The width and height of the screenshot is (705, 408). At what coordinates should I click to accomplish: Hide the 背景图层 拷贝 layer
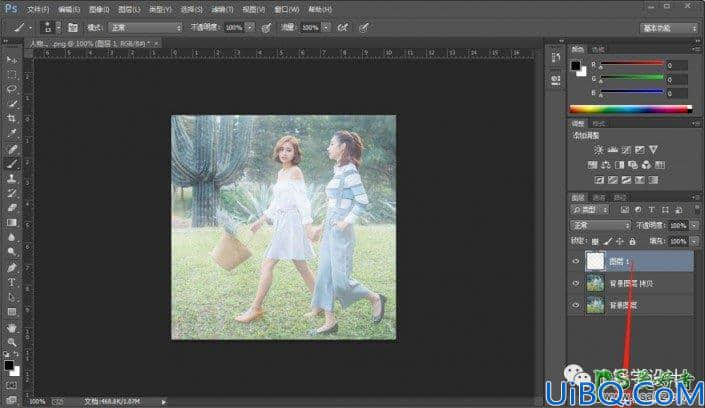[576, 283]
